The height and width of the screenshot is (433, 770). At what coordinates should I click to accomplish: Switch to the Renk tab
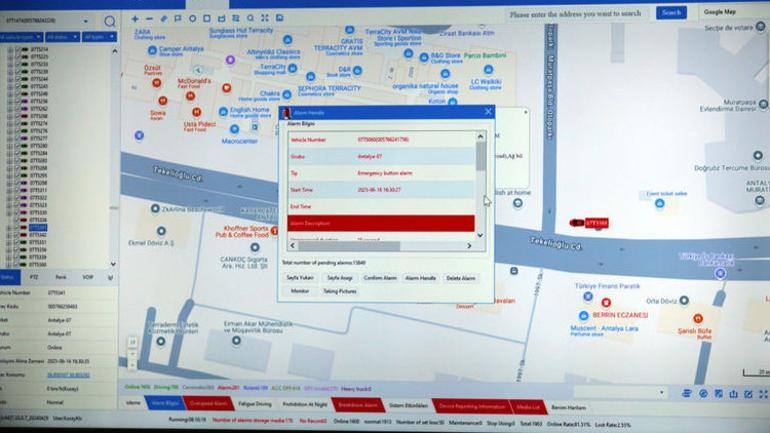61,277
